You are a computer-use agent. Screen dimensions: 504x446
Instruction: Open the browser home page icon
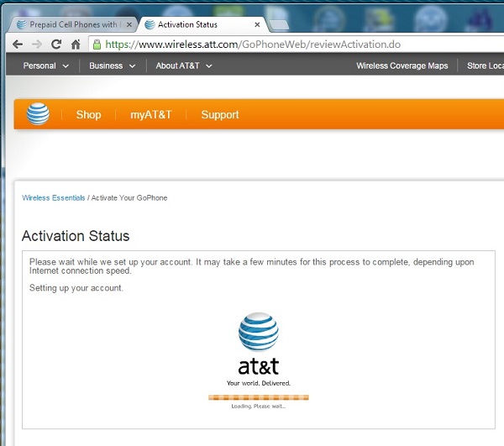coord(76,44)
